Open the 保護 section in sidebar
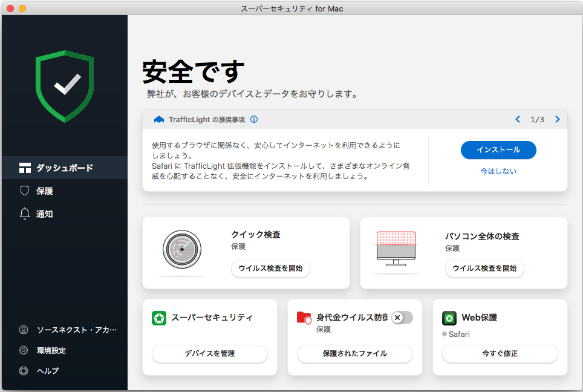 coord(65,191)
